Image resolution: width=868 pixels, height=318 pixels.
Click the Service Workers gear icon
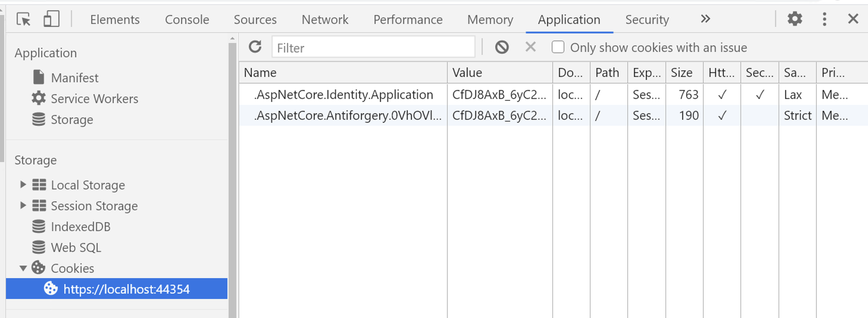point(39,99)
